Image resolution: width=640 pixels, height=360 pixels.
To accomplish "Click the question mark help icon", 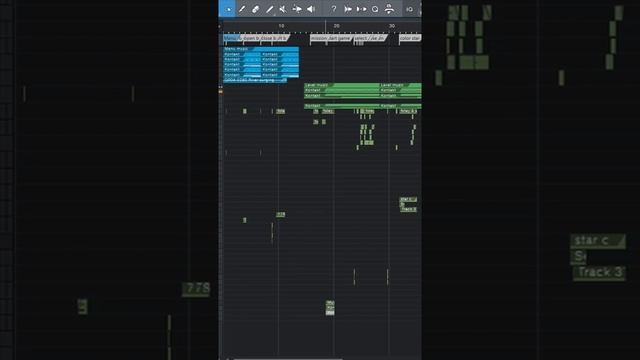I will [x=333, y=9].
